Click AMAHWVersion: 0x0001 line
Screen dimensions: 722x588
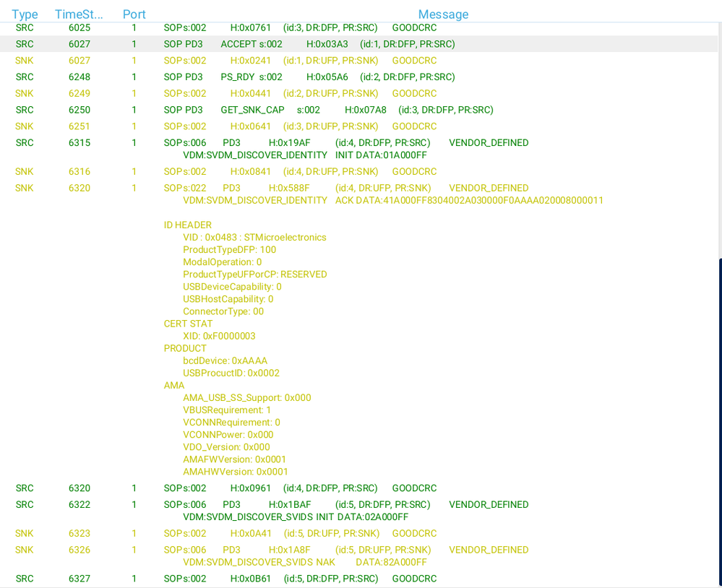coord(236,472)
